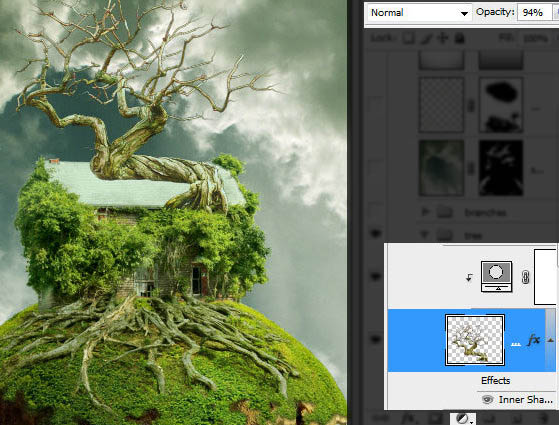This screenshot has height=425, width=559.
Task: Click the adjustment layer thumbnail icon
Action: (497, 276)
